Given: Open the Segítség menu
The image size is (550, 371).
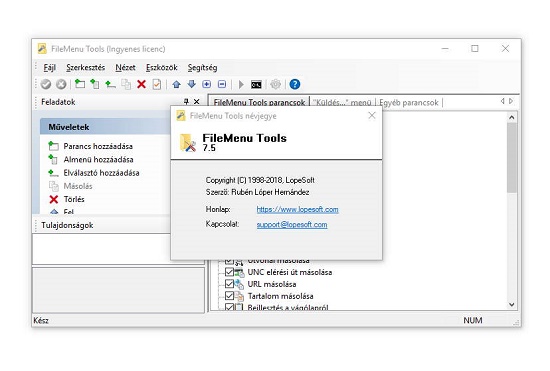Looking at the screenshot, I should pos(202,67).
